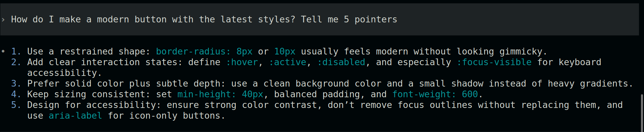Click the response bullet dot marker

[x=3, y=51]
